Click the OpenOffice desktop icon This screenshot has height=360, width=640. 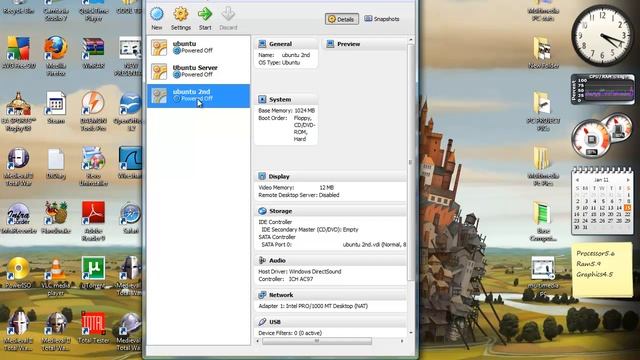[x=130, y=111]
